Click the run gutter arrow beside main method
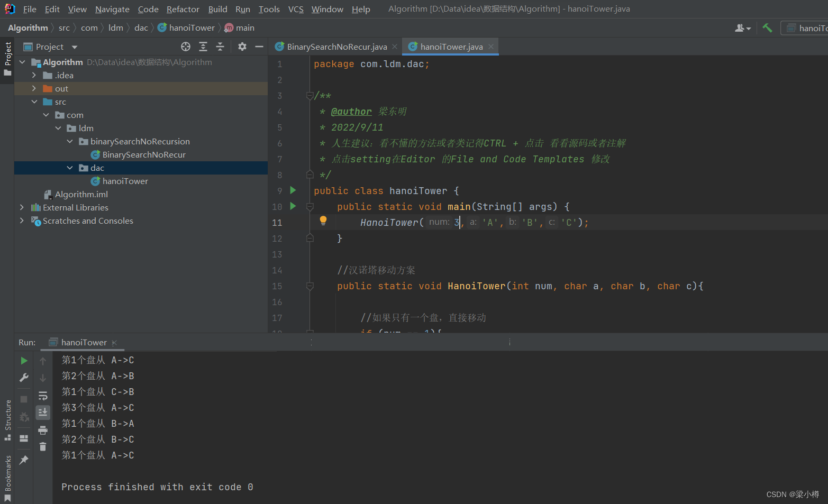828x504 pixels. 293,206
